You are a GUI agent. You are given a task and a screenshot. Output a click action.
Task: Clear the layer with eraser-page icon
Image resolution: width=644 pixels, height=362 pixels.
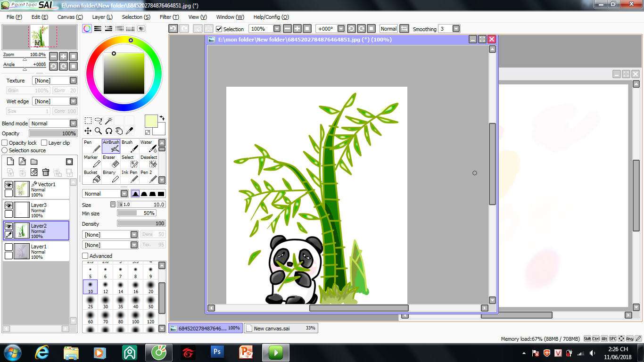[34, 173]
